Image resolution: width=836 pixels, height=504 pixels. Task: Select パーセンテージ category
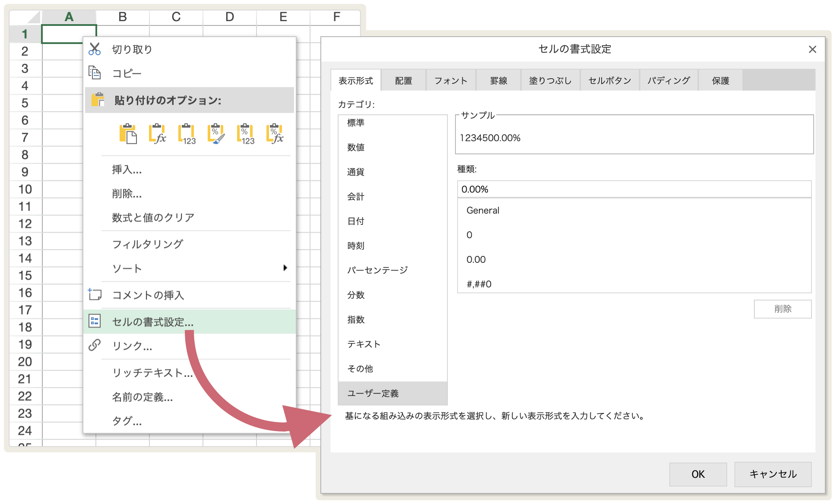pos(393,270)
